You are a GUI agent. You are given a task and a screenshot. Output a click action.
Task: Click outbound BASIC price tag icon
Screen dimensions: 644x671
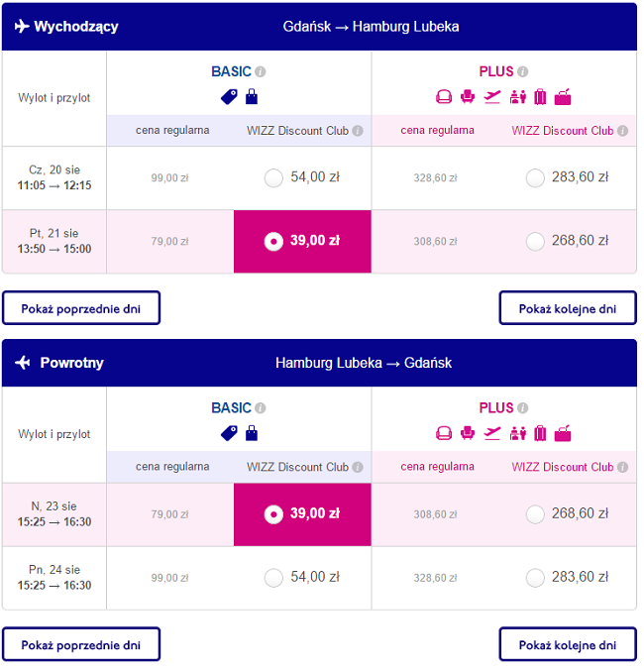tap(229, 97)
